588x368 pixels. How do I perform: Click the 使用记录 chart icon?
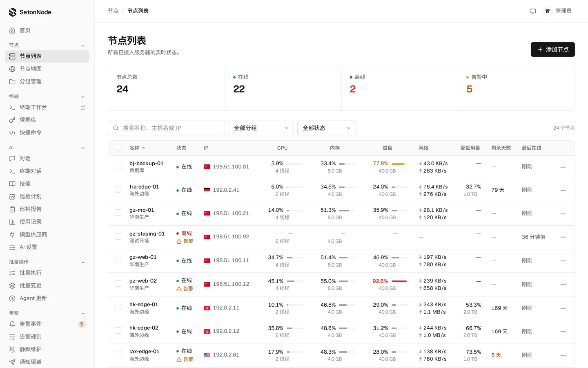12,222
